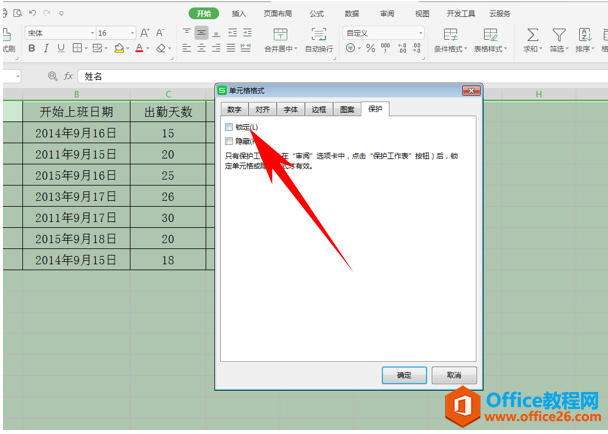Open the 自定义 number format dropdown
This screenshot has width=608, height=434.
[420, 33]
